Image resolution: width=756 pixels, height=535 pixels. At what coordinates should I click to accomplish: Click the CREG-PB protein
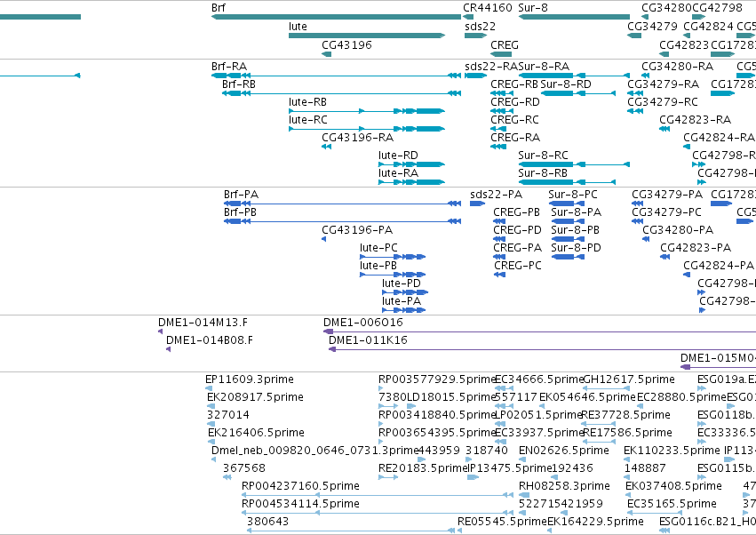[499, 221]
